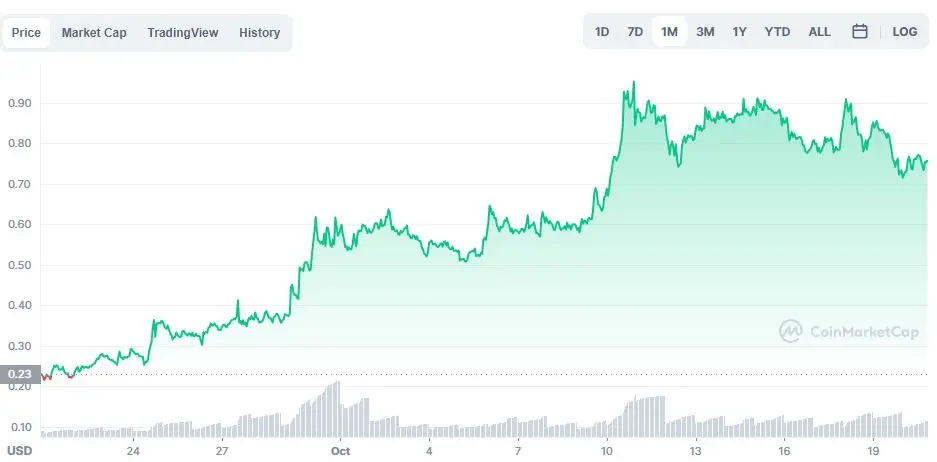Switch to the Market Cap tab
Viewport: 937px width, 462px height.
(x=94, y=32)
